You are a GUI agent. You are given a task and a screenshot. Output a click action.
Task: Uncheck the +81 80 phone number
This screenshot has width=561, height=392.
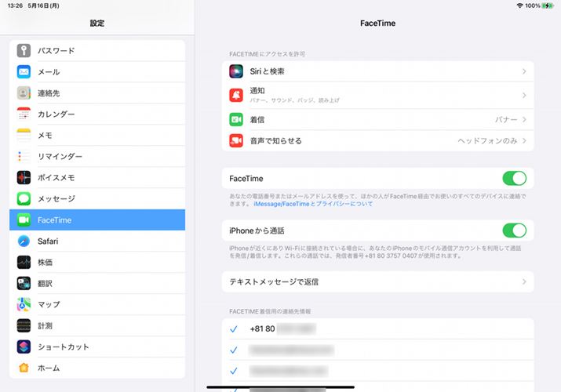pos(234,328)
